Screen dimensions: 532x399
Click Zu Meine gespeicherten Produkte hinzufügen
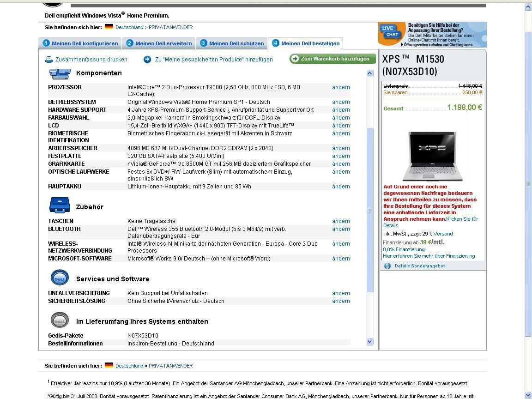pos(214,60)
